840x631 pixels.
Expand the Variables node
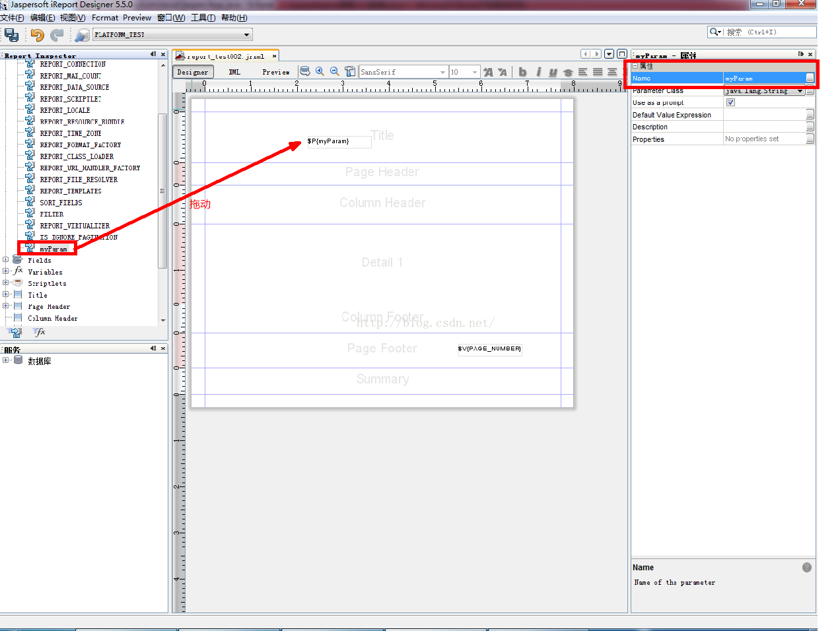(x=6, y=271)
